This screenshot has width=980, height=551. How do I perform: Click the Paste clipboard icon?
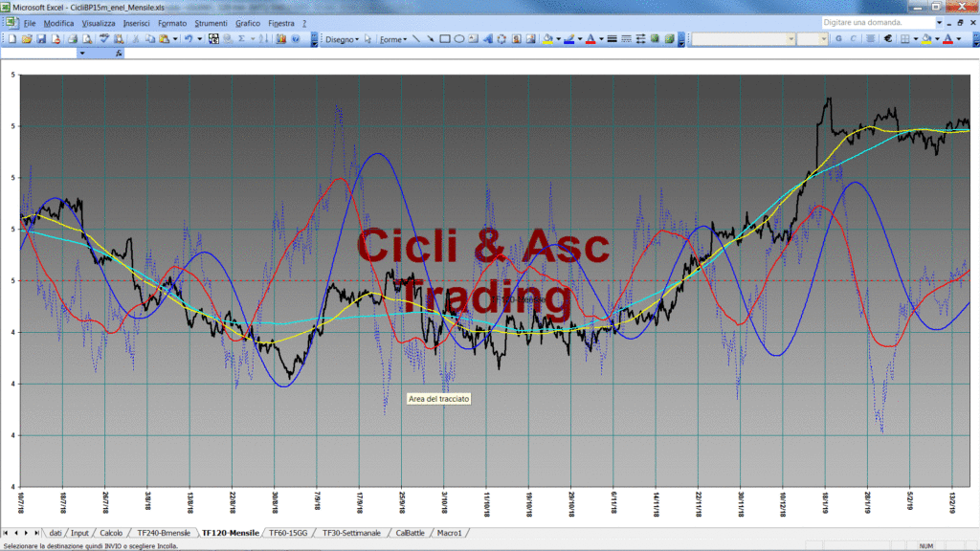coord(165,38)
